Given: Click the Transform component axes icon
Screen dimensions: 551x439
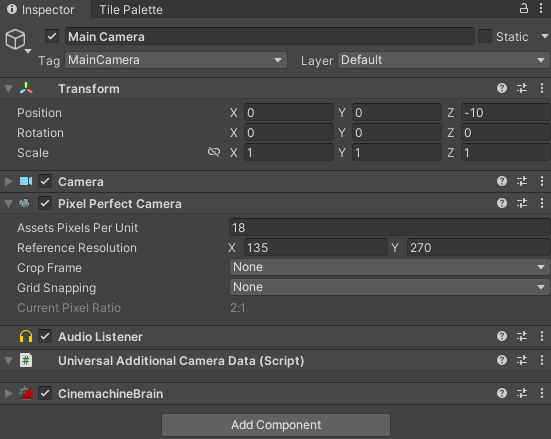Looking at the screenshot, I should 26,88.
